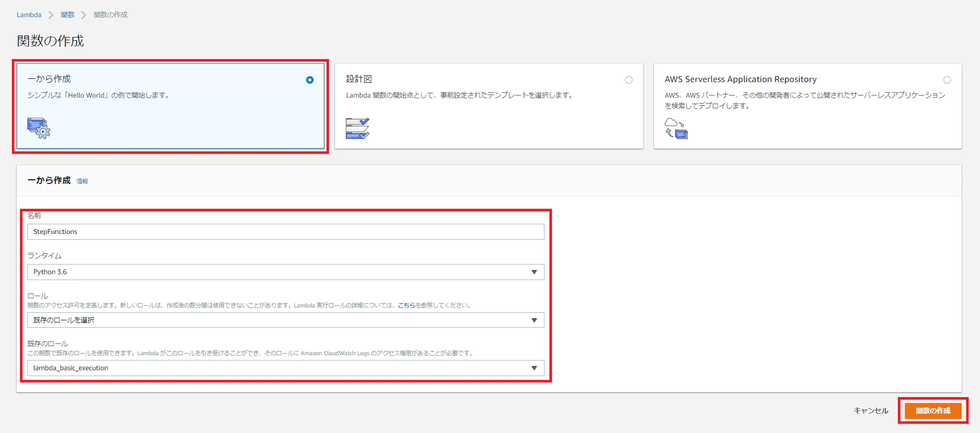Screen dimensions: 980x433
Task: Open the 情報 link beside 一から作成
Action: tap(82, 181)
